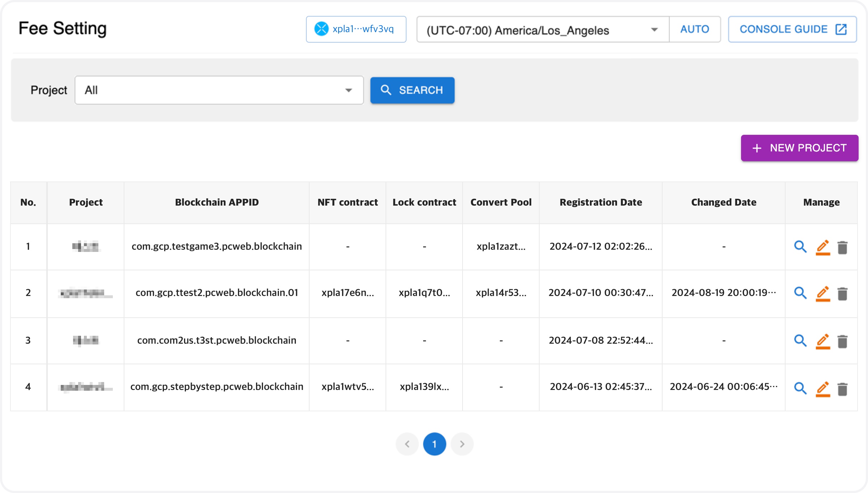Click the AUTO timezone button

pos(694,30)
